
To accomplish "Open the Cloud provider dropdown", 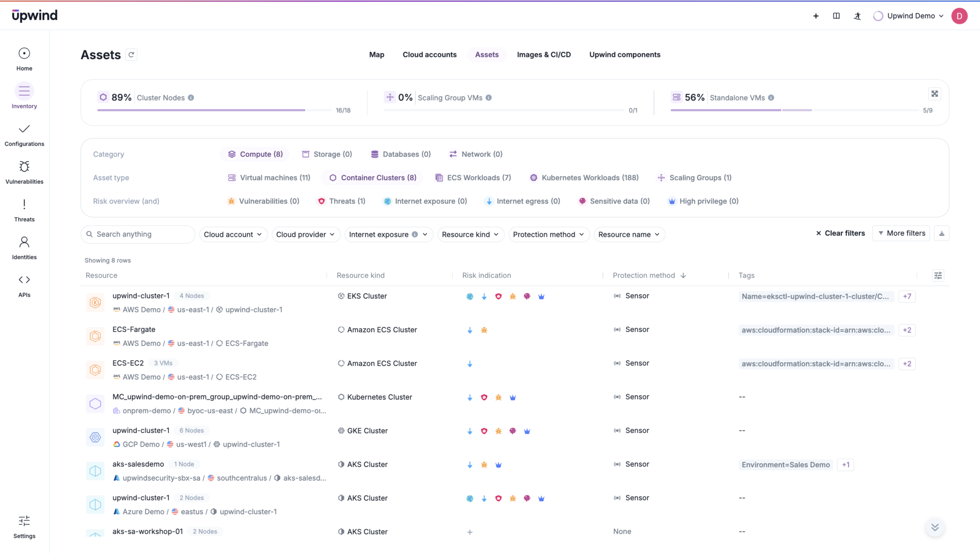I will [x=305, y=234].
